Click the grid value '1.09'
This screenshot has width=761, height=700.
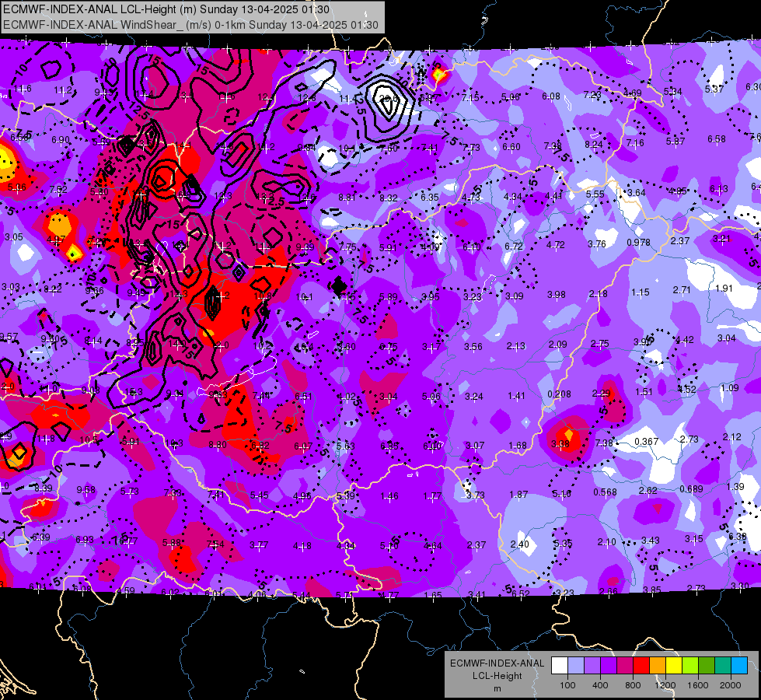tap(729, 387)
